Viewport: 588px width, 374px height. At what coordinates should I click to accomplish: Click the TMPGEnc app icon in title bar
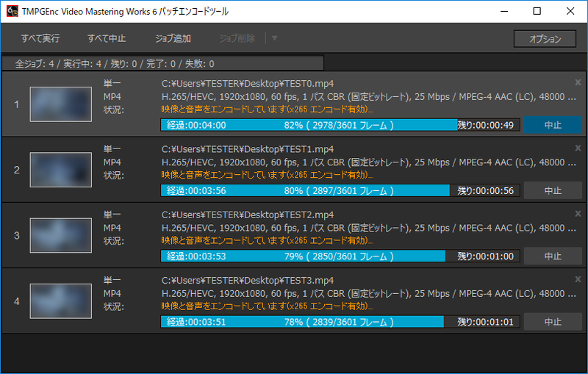[12, 11]
